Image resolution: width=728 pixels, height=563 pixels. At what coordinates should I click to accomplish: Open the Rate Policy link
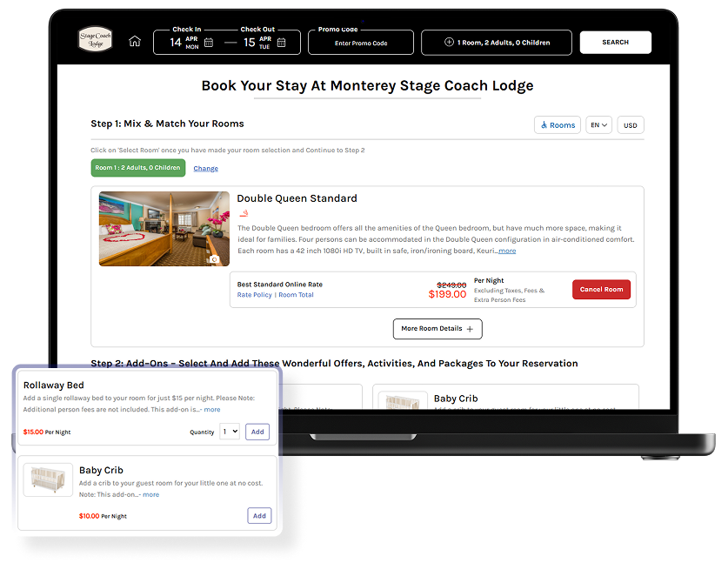[255, 294]
